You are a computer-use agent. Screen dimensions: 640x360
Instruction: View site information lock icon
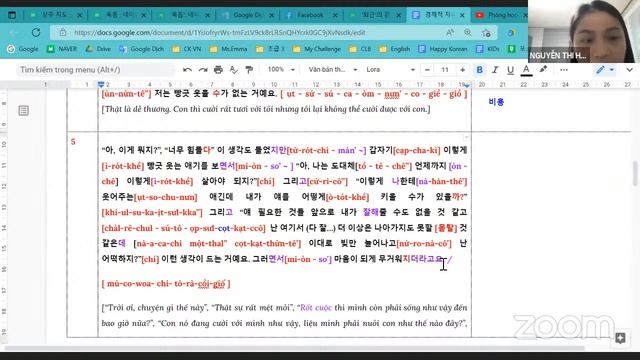pos(62,32)
